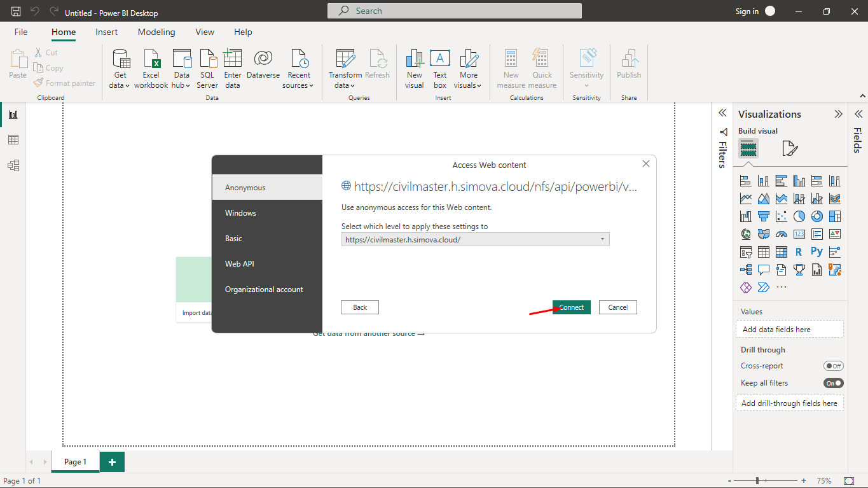868x488 pixels.
Task: Select the donut chart visual
Action: pos(817,217)
